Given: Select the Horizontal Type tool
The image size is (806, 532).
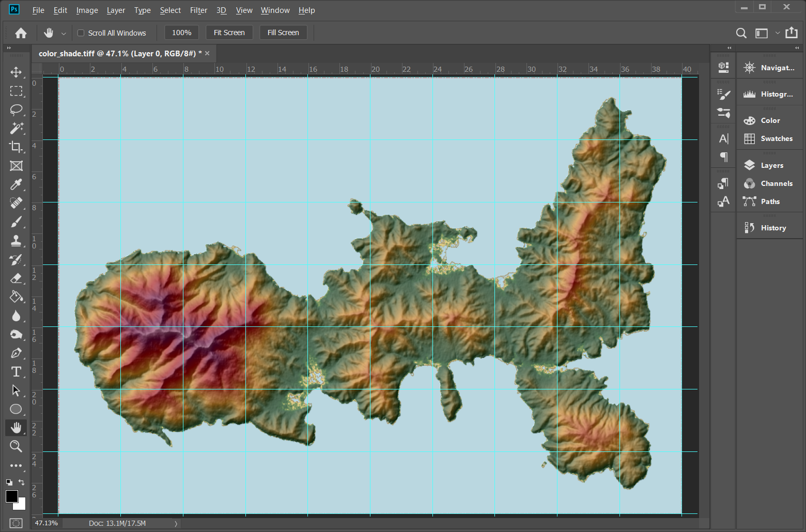Looking at the screenshot, I should [x=16, y=371].
